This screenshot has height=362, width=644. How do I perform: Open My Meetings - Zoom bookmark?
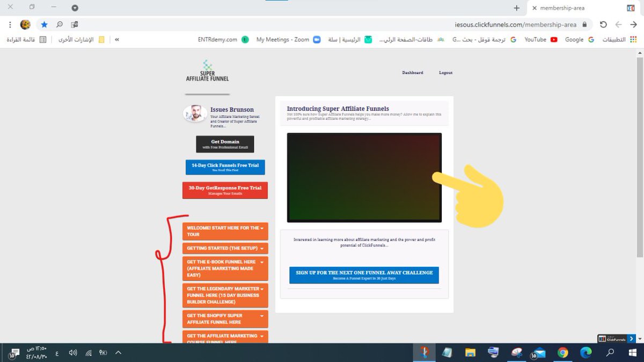pos(288,40)
